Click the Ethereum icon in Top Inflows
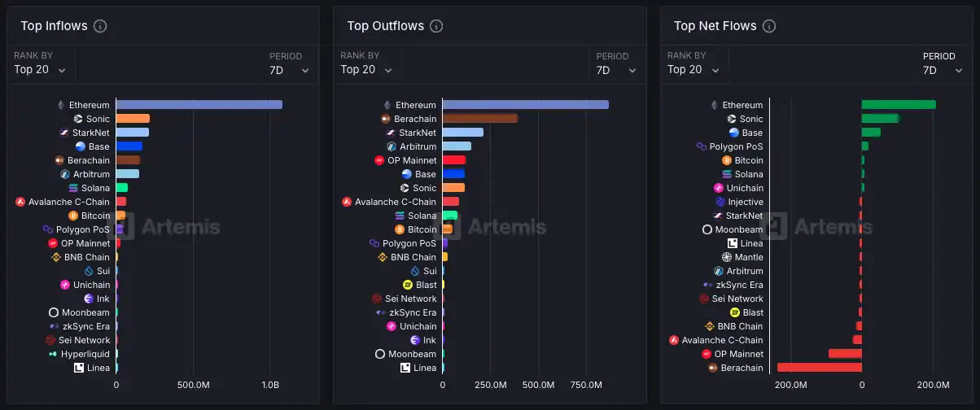 pos(59,105)
